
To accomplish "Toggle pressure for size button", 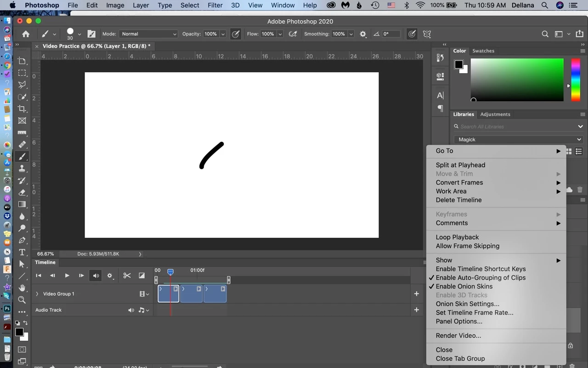I will pyautogui.click(x=412, y=34).
